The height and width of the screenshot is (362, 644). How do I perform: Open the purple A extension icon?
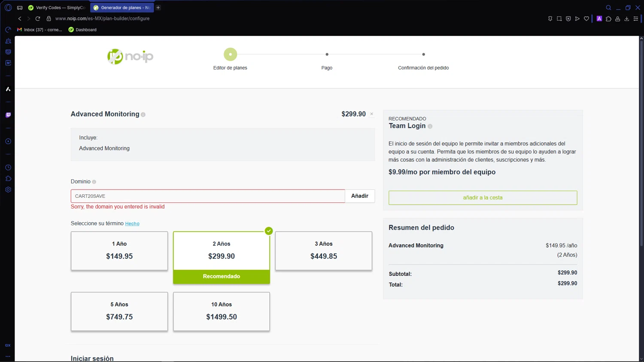point(599,18)
